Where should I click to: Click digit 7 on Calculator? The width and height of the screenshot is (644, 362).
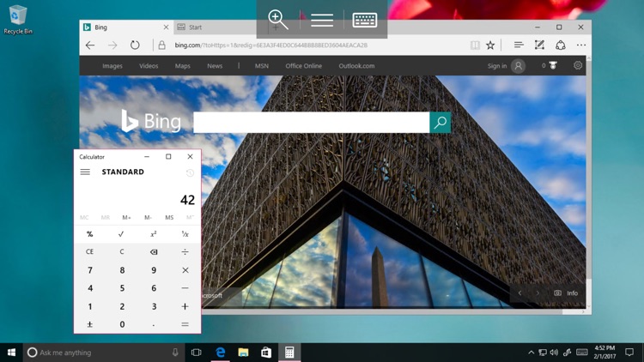[x=90, y=270]
